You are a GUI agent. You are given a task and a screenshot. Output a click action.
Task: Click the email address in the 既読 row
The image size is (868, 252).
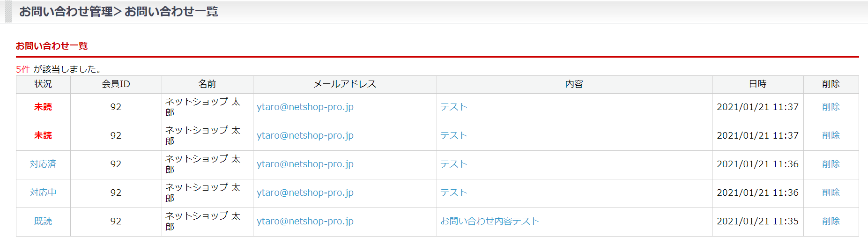pos(305,222)
